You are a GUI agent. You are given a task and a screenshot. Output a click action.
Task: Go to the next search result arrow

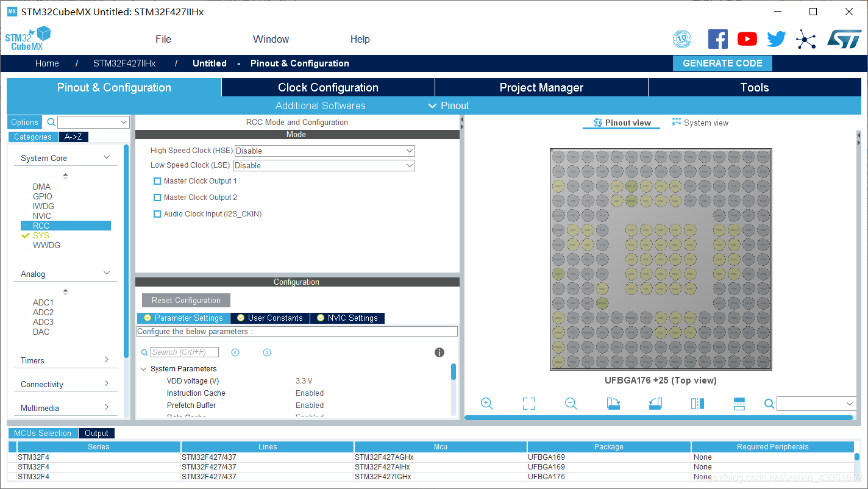pyautogui.click(x=267, y=352)
